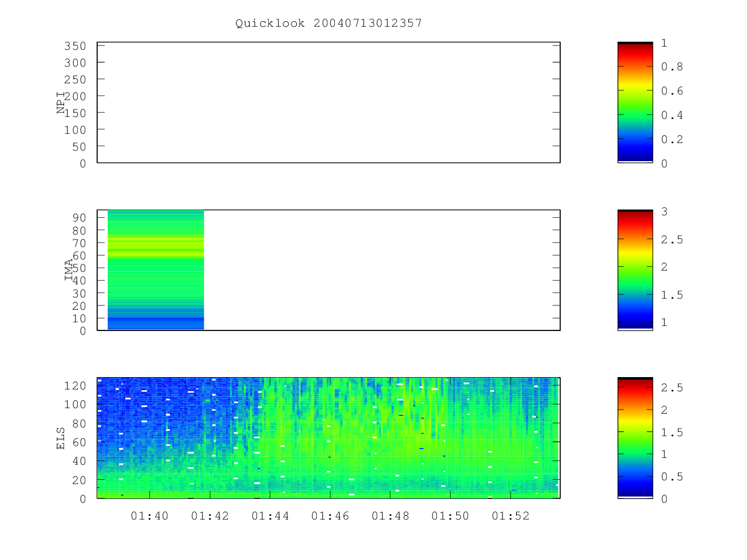Click the 01:40 time tick label
This screenshot has width=747, height=560.
coord(149,516)
